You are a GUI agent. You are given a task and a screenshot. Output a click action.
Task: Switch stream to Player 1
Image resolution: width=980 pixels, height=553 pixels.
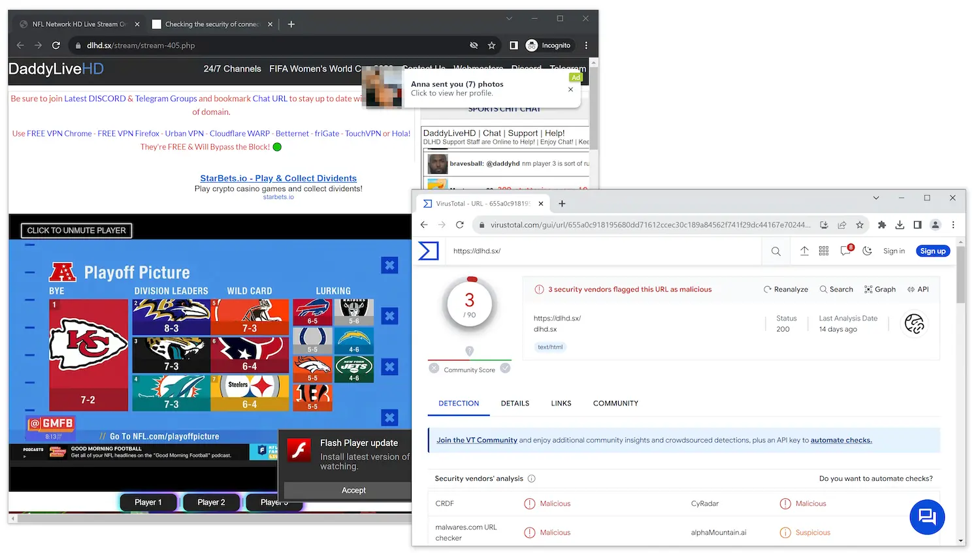[x=148, y=502]
